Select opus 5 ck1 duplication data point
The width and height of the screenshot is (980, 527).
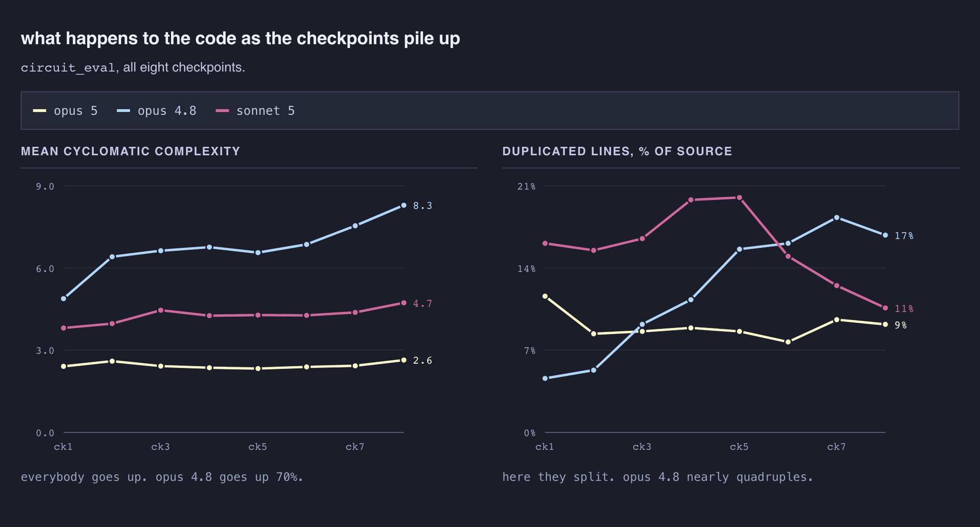click(545, 296)
